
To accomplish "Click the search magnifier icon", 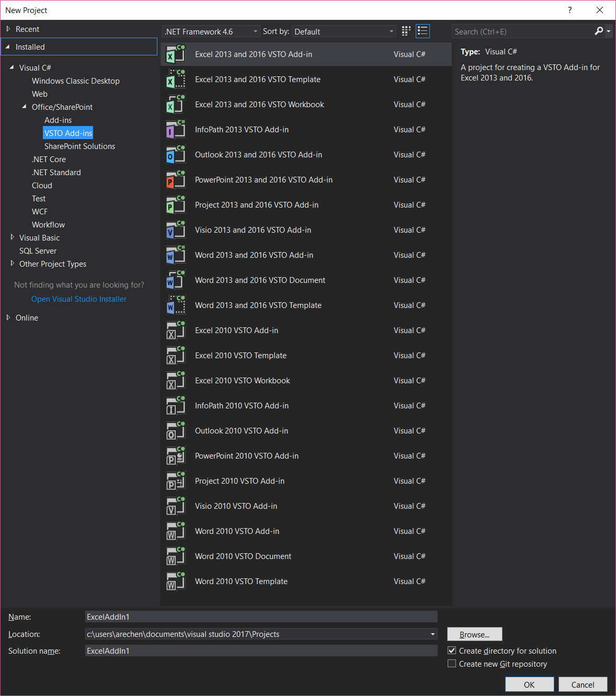I will tap(599, 31).
